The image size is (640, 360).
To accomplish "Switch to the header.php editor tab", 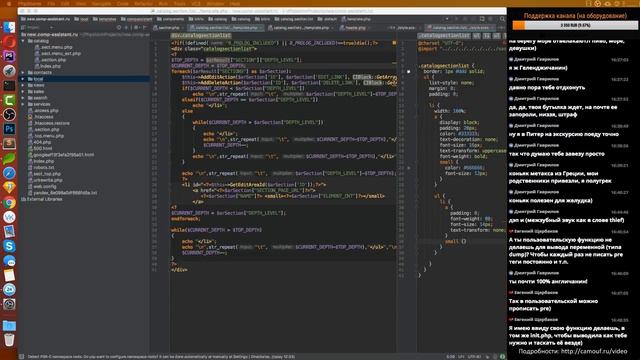I will (x=355, y=28).
